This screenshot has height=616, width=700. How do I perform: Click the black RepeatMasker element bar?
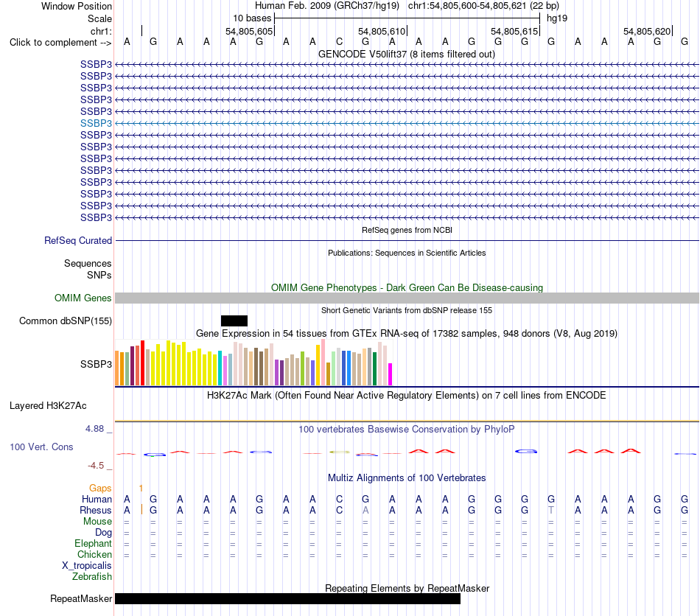click(x=287, y=598)
